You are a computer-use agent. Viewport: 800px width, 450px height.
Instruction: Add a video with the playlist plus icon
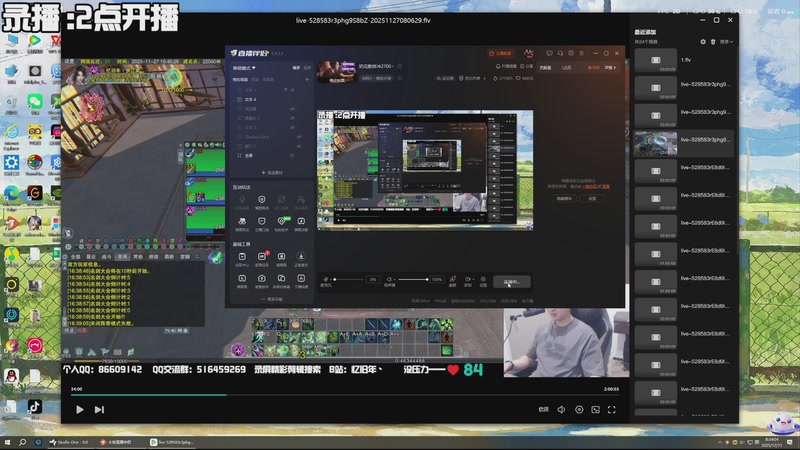[703, 42]
